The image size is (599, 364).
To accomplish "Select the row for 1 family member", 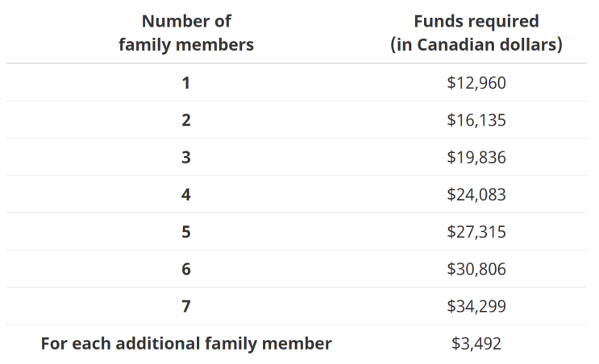I will click(186, 83).
